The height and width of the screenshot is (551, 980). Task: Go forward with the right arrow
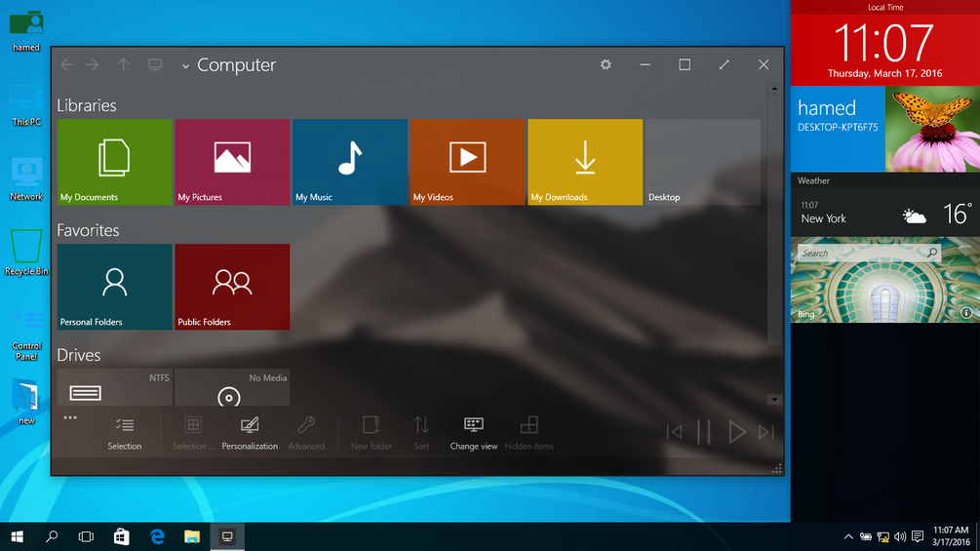(93, 64)
